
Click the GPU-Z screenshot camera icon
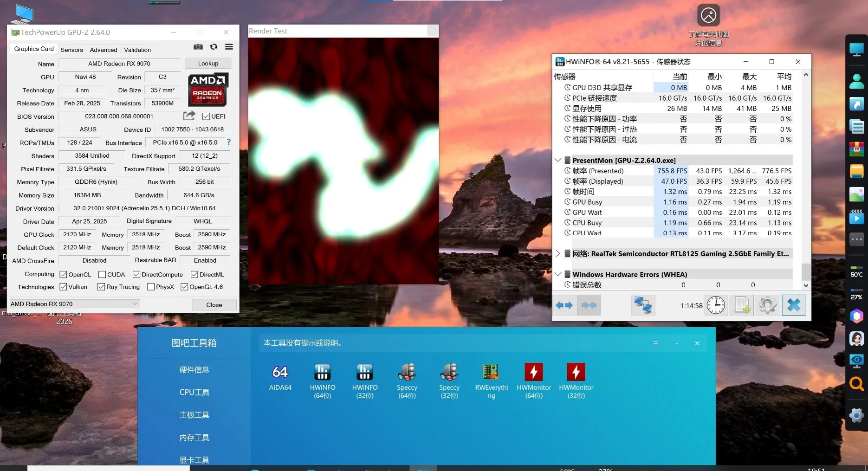pyautogui.click(x=198, y=47)
